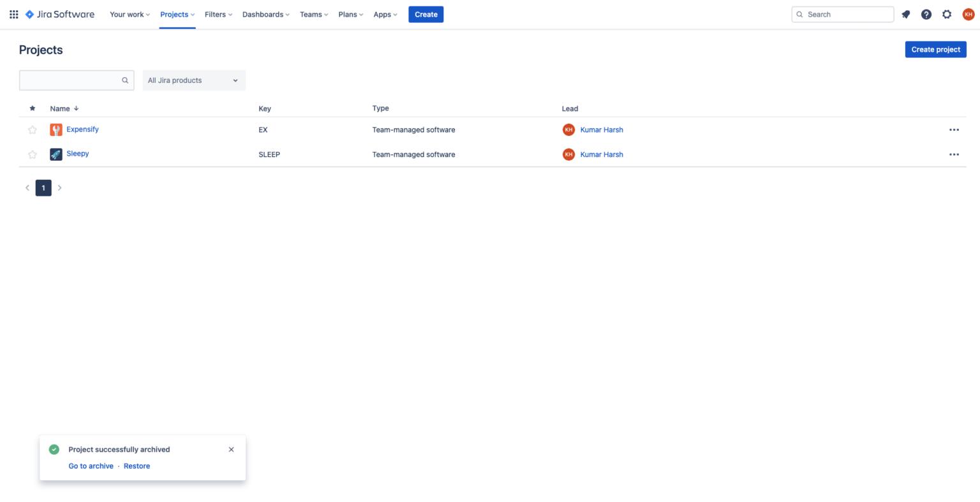The height and width of the screenshot is (502, 980).
Task: Open the app switcher grid icon
Action: [13, 14]
